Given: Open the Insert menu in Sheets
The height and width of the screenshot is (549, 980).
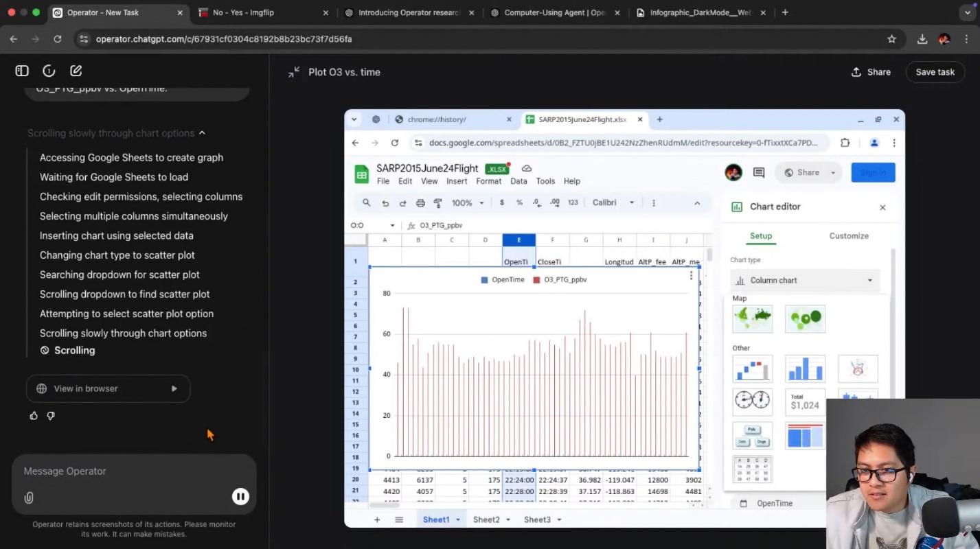Looking at the screenshot, I should pyautogui.click(x=457, y=181).
